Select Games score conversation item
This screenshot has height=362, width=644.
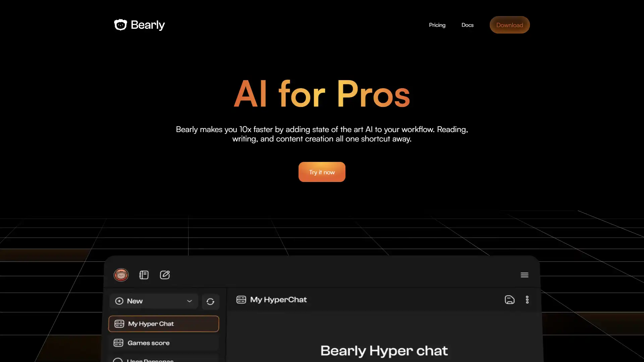pyautogui.click(x=163, y=343)
